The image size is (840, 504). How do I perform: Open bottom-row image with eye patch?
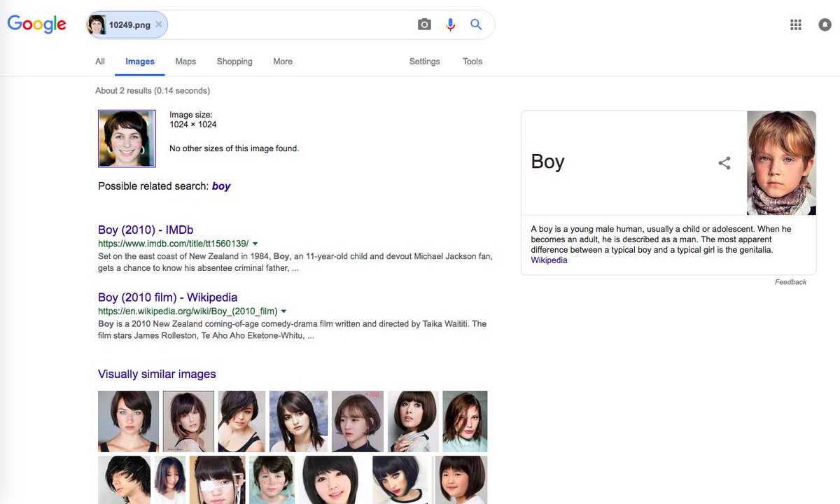coord(217,480)
